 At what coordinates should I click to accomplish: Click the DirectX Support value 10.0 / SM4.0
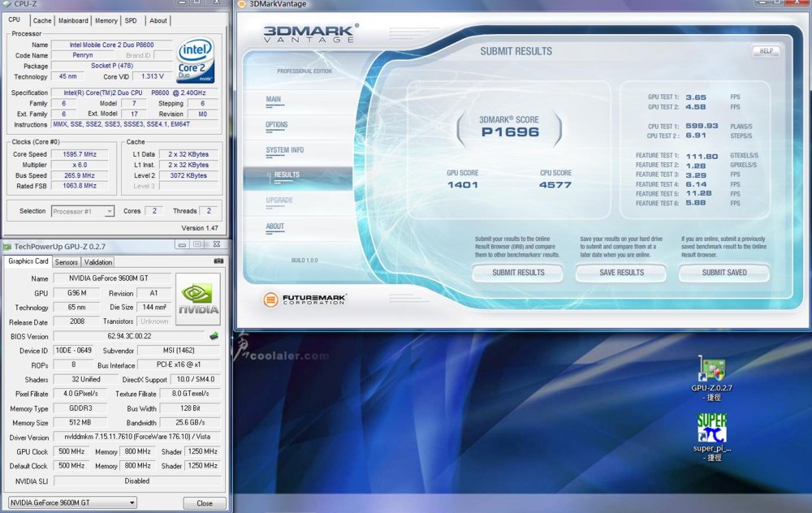tap(195, 379)
